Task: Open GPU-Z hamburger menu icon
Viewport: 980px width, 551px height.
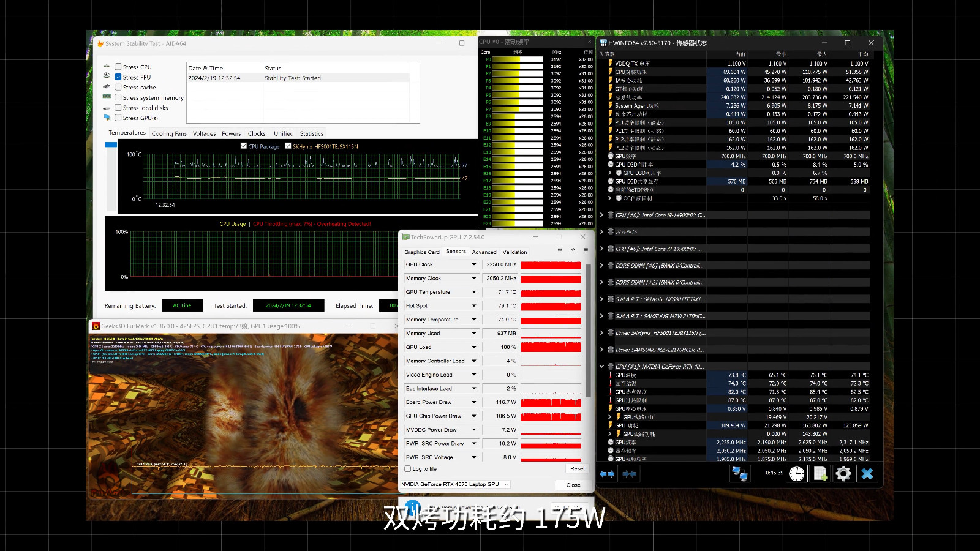Action: tap(586, 250)
